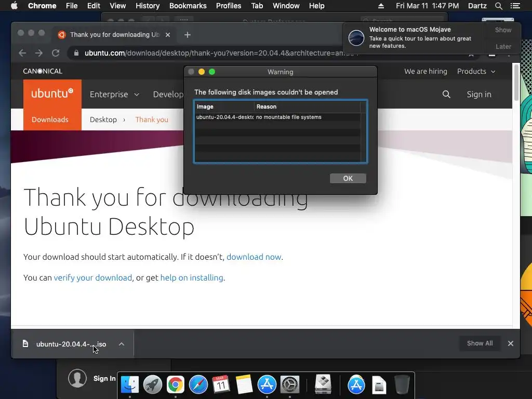Open the Edit menu
This screenshot has width=532, height=399.
(94, 6)
